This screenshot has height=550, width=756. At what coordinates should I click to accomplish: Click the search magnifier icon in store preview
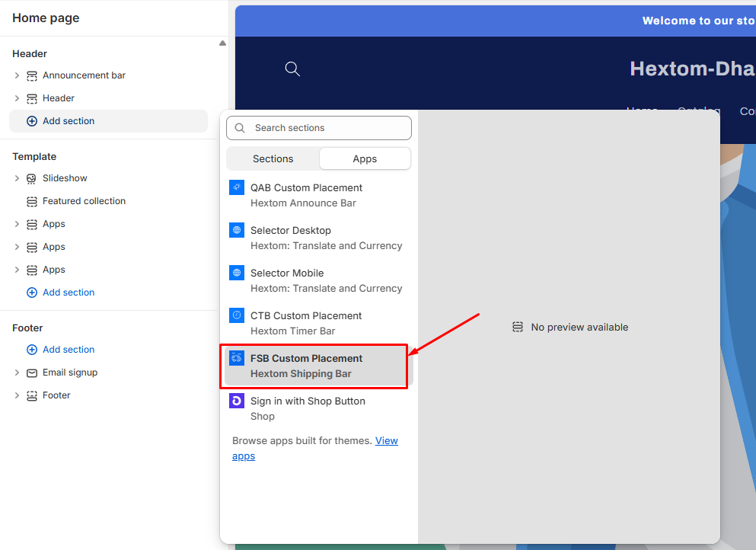pyautogui.click(x=292, y=69)
